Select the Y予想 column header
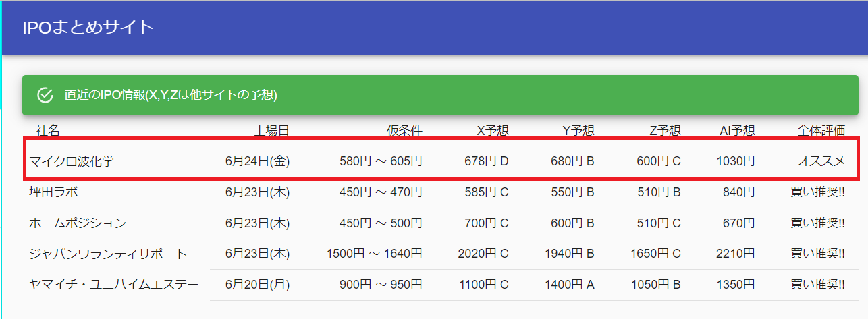Viewport: 868px width, 319px height. click(x=578, y=131)
